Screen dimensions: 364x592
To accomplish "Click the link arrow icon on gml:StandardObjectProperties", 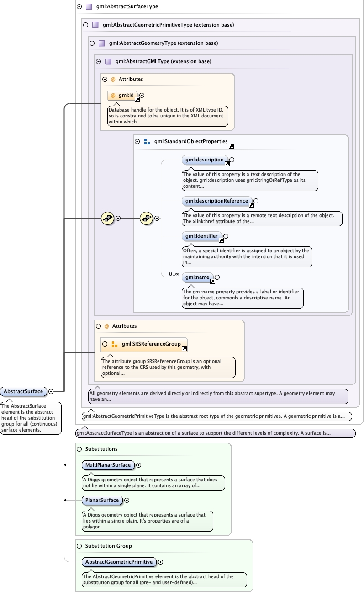I will 231,146.
